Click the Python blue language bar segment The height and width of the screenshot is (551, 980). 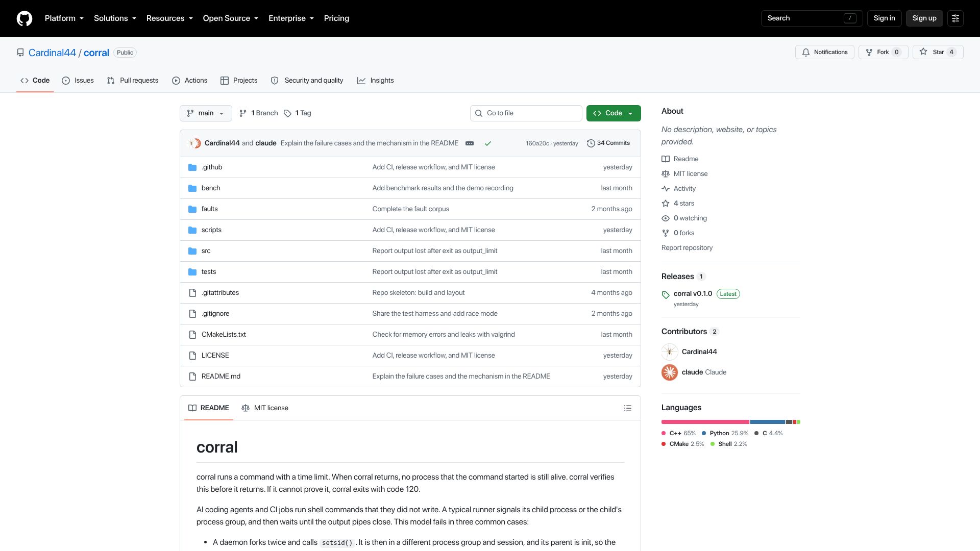pyautogui.click(x=768, y=422)
